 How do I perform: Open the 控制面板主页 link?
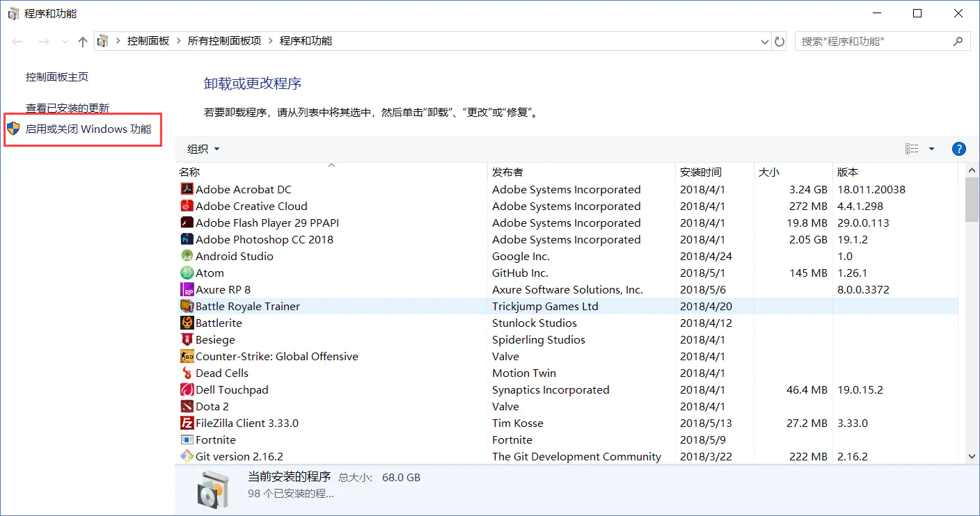pyautogui.click(x=57, y=77)
